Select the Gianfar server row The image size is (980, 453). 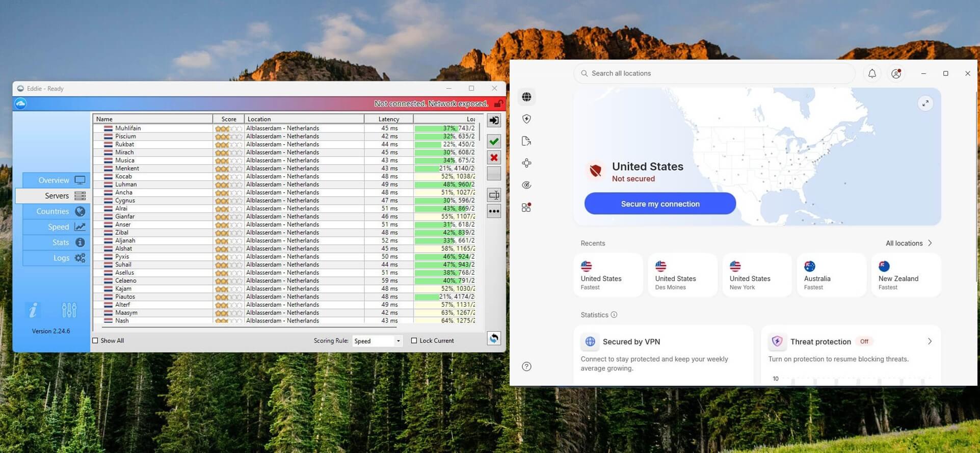point(284,217)
